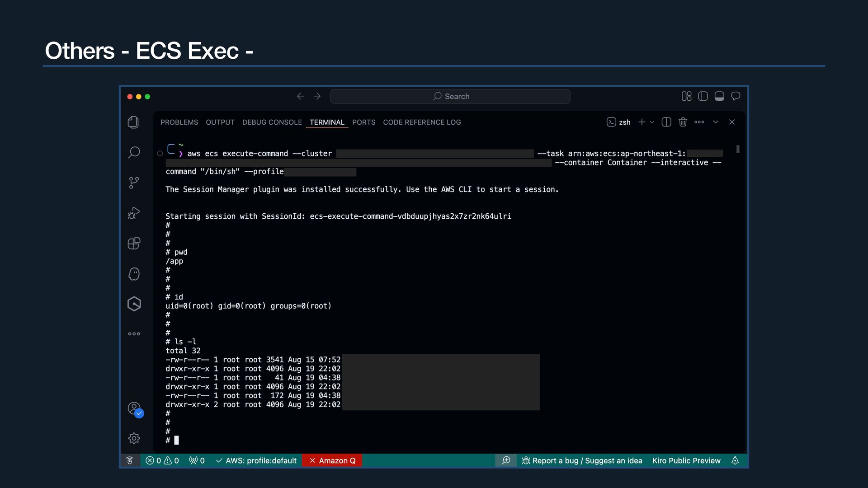
Task: Open terminal panel more actions
Action: [x=699, y=122]
